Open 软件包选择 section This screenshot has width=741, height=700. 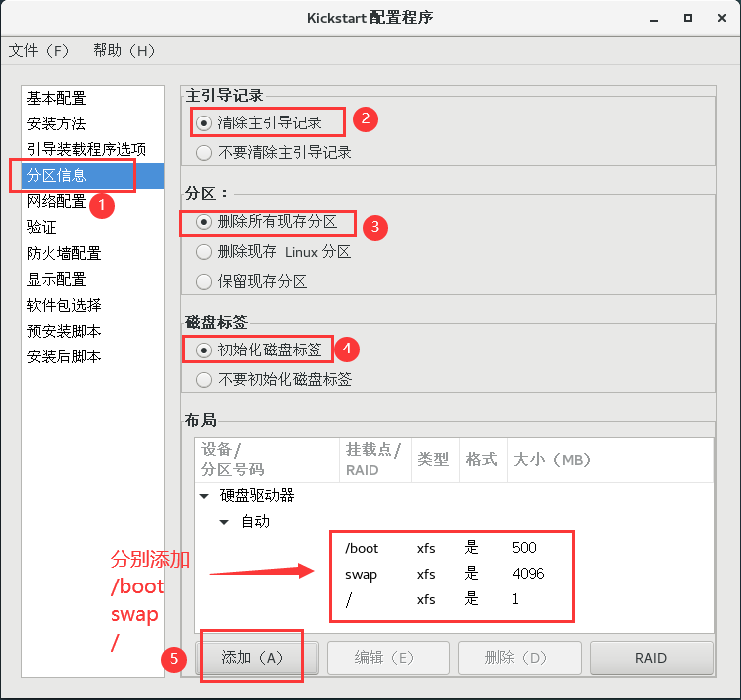tap(93, 305)
